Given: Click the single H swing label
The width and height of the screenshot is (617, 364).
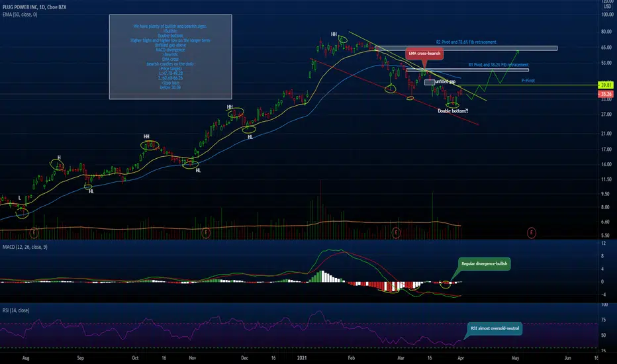Looking at the screenshot, I should click(59, 158).
